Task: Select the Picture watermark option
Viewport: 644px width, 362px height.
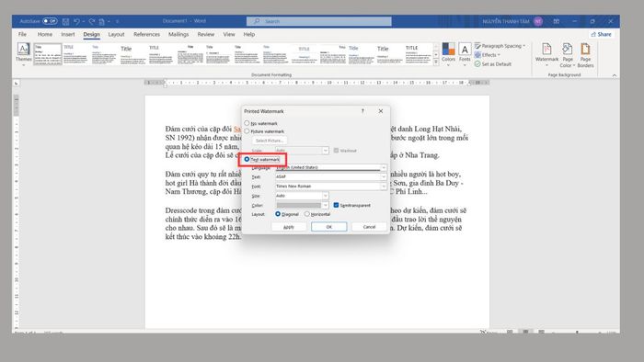Action: (264, 131)
